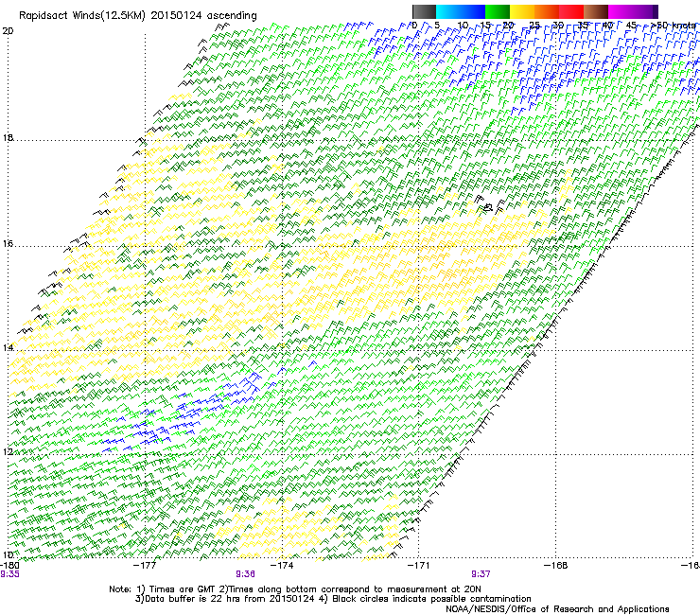Click the title text 'Rapidscat Winds(12.5KM) 20150124 ascending'
This screenshot has height=615, width=700.
click(138, 16)
